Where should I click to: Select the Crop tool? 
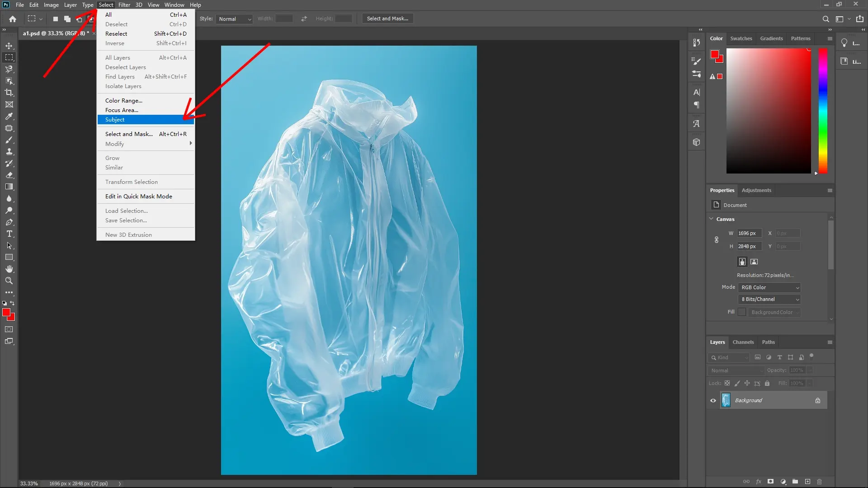(x=9, y=93)
